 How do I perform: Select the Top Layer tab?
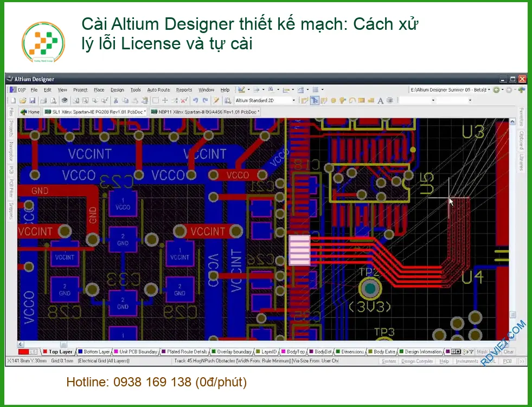coord(57,352)
